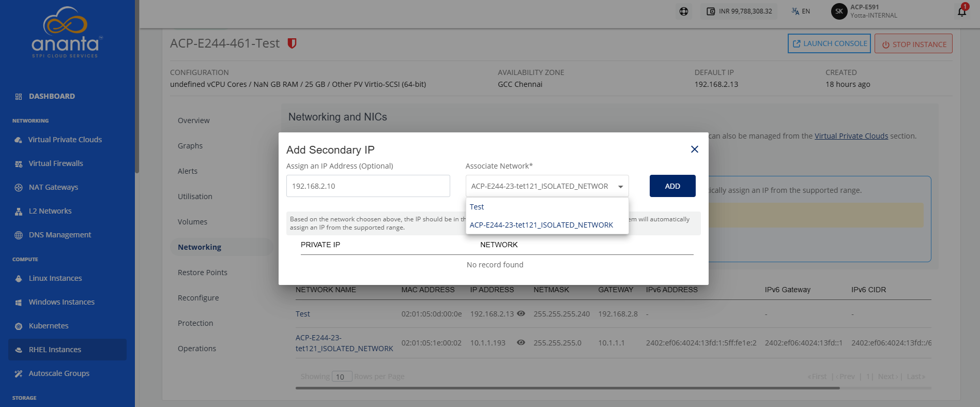980x407 pixels.
Task: Toggle the eye icon for IP 10.1.1.193
Action: pos(521,342)
